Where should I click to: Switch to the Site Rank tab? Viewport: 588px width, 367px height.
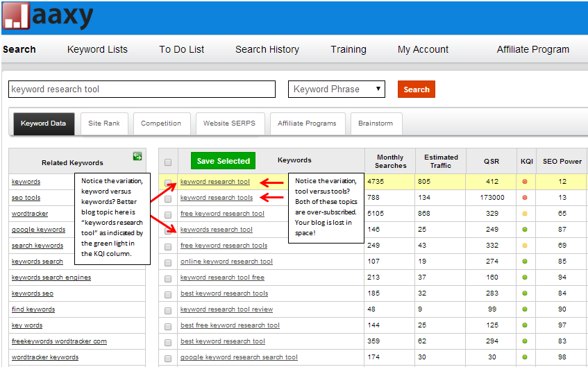104,123
